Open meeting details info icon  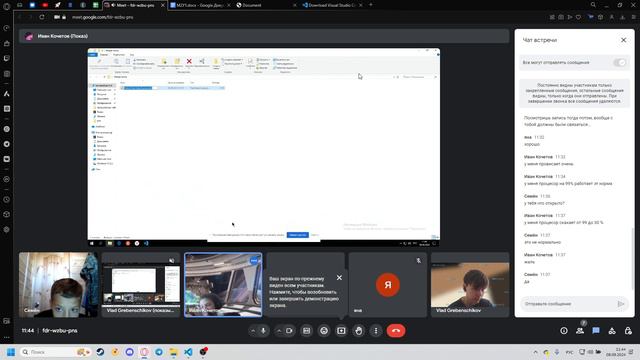(564, 331)
